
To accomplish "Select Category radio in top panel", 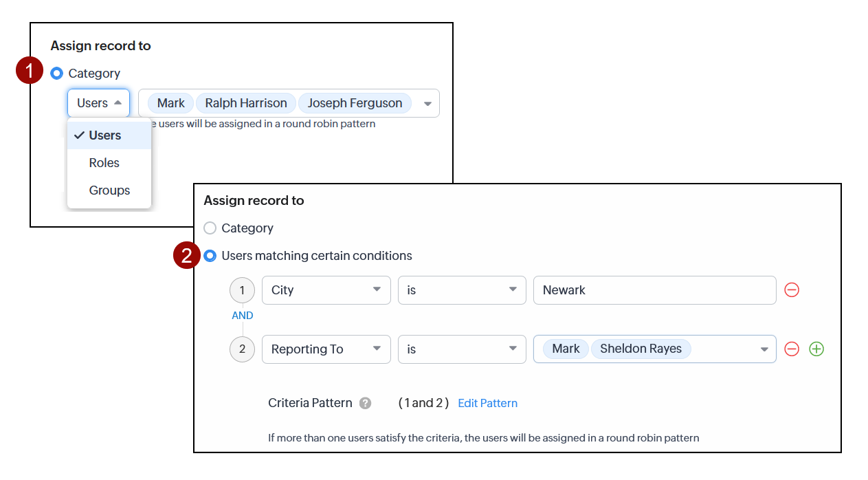I will [x=57, y=74].
